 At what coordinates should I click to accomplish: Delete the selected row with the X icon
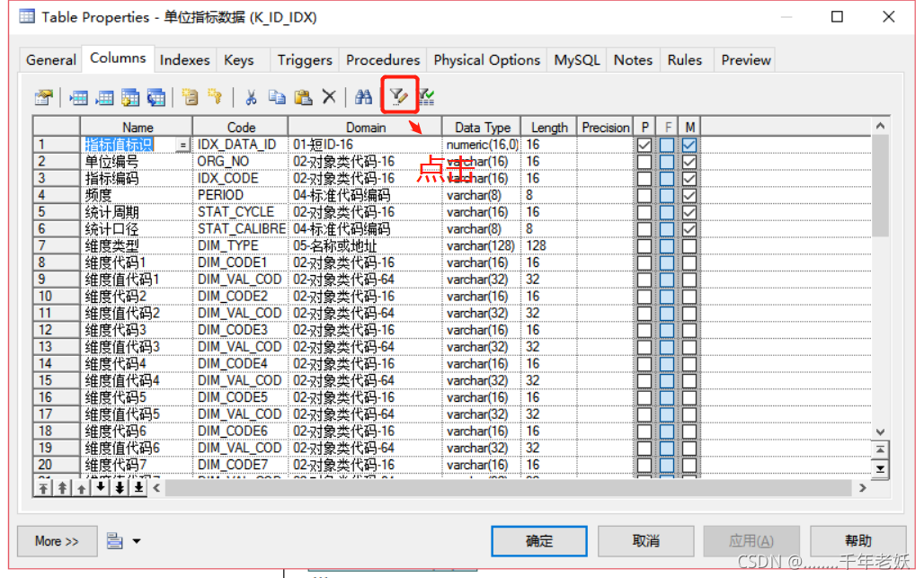click(329, 96)
